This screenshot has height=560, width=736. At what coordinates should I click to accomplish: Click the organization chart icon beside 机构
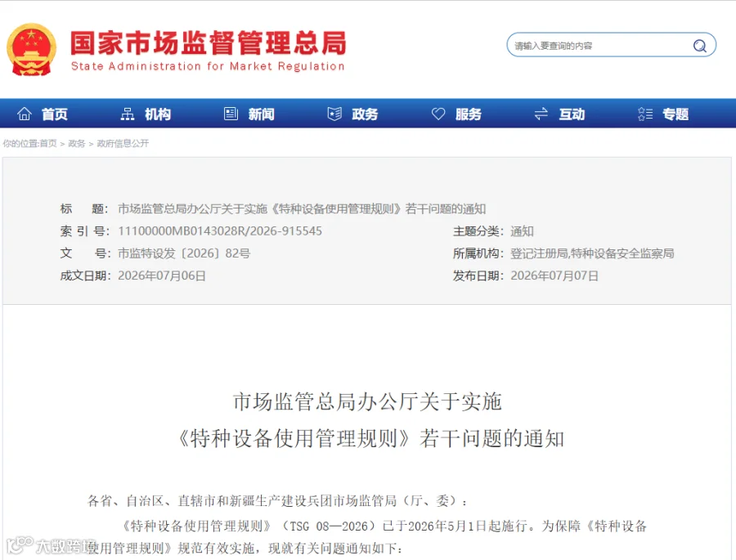tap(128, 114)
